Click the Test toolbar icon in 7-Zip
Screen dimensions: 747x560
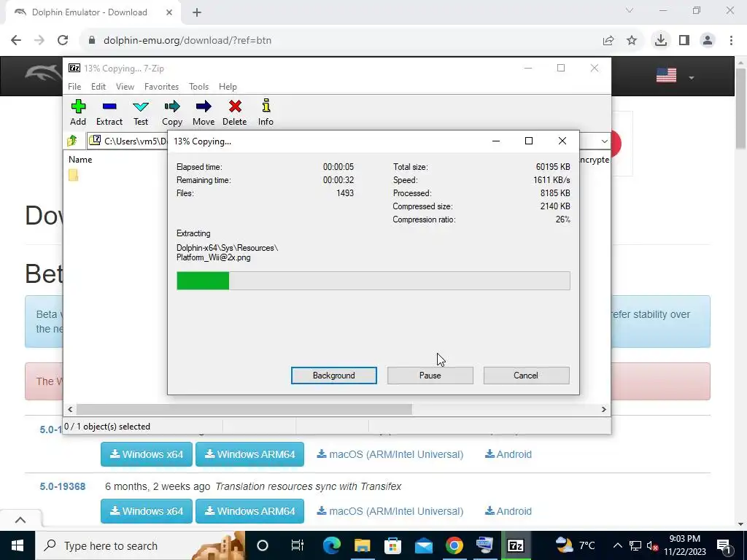point(141,112)
